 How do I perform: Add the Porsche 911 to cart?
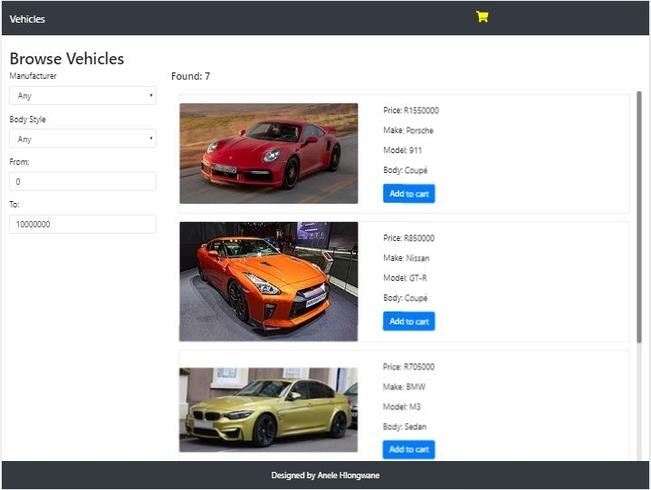[409, 194]
